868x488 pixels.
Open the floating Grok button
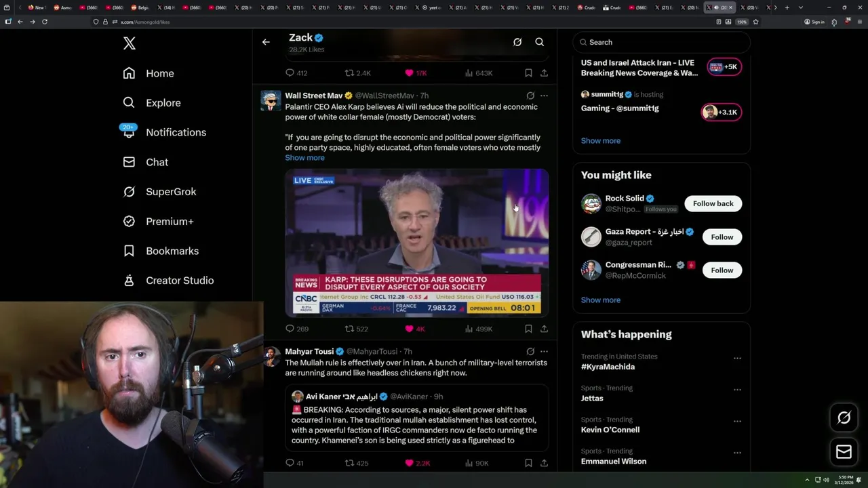tap(844, 418)
